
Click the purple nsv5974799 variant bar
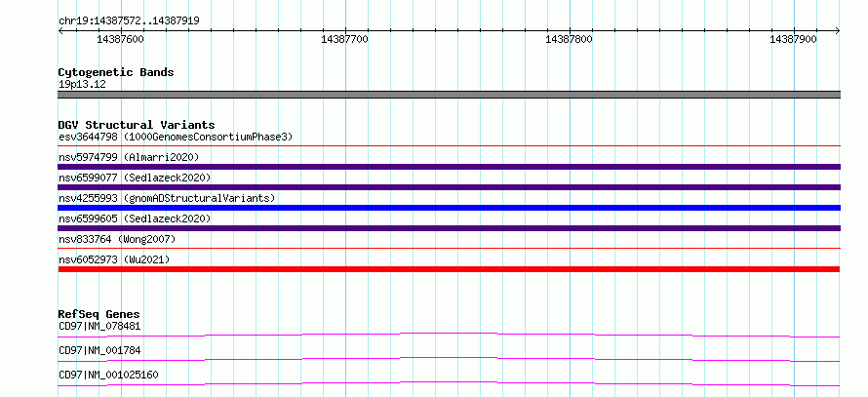click(x=449, y=167)
